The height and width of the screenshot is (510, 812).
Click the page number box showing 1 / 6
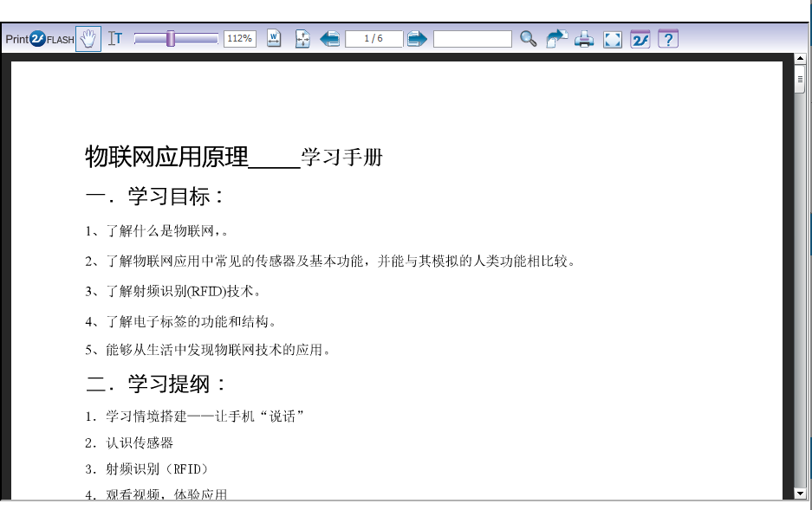374,39
